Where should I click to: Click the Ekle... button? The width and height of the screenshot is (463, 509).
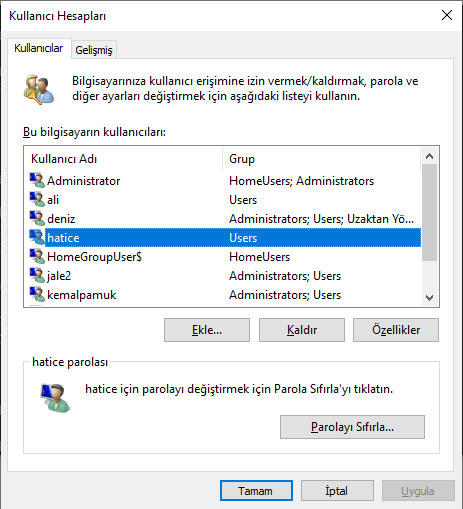coord(207,330)
